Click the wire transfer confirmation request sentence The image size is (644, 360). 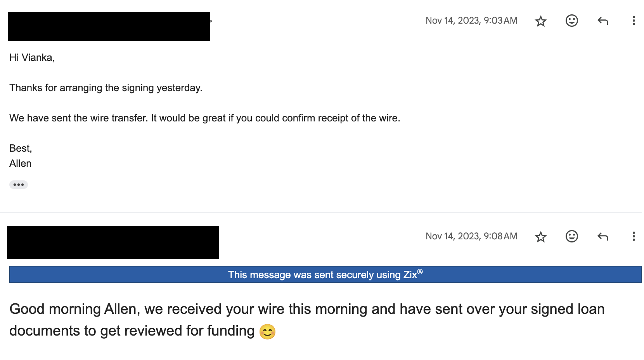[x=204, y=118]
